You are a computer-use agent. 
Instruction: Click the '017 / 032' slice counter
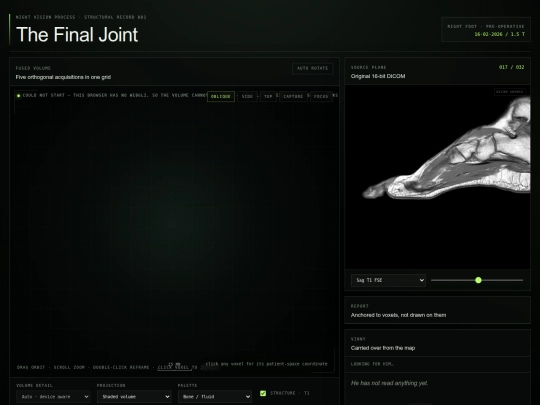pyautogui.click(x=511, y=67)
